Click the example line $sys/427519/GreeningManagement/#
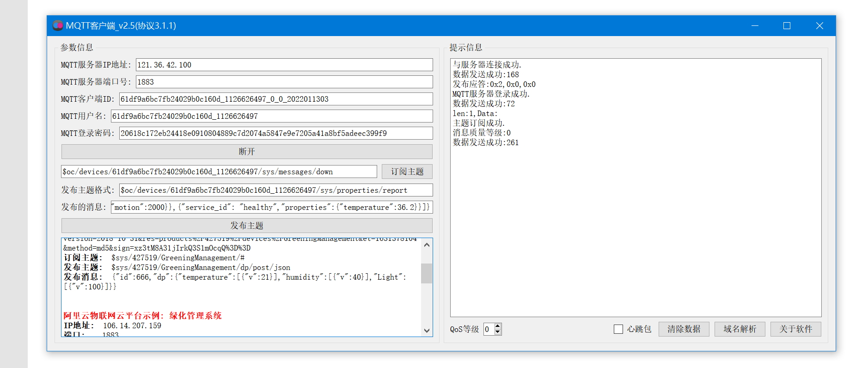Image resolution: width=868 pixels, height=368 pixels. coord(178,258)
